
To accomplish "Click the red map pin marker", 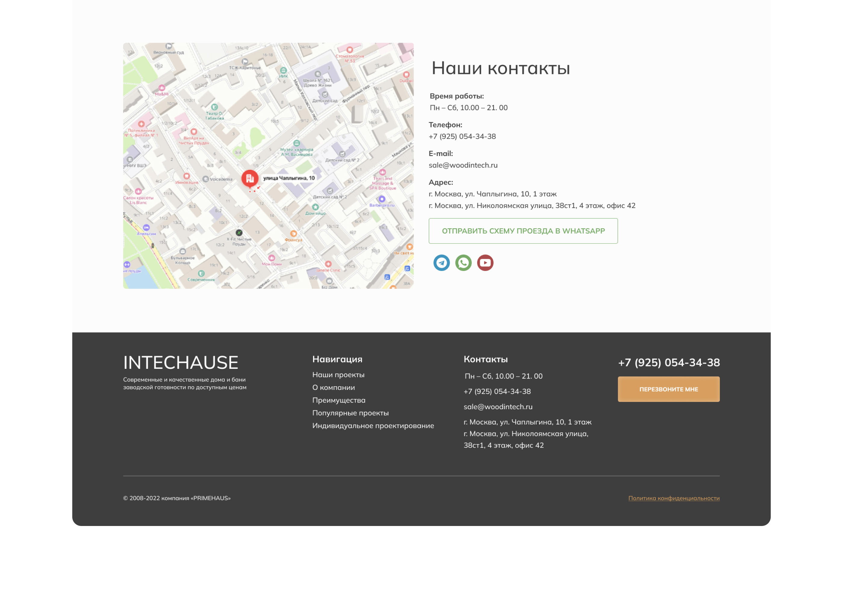I will coord(250,178).
